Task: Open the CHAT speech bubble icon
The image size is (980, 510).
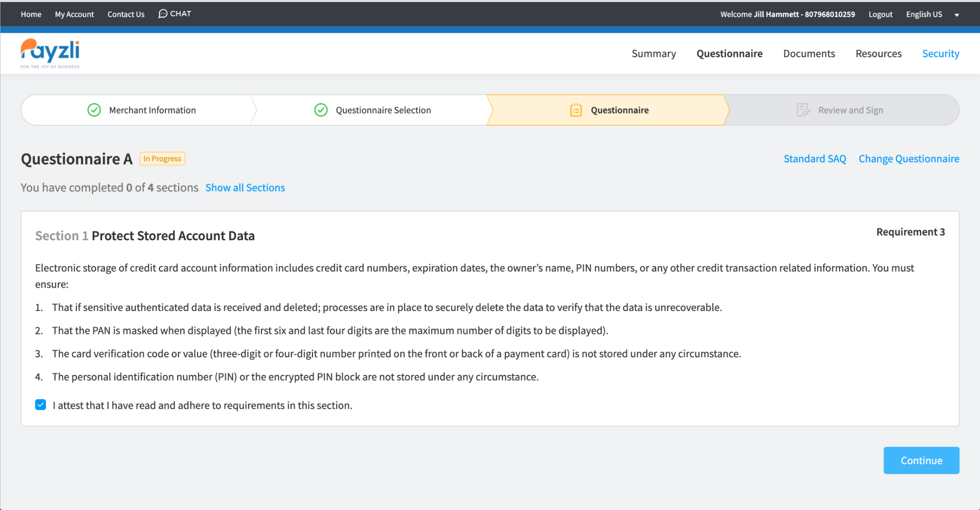Action: [x=162, y=14]
